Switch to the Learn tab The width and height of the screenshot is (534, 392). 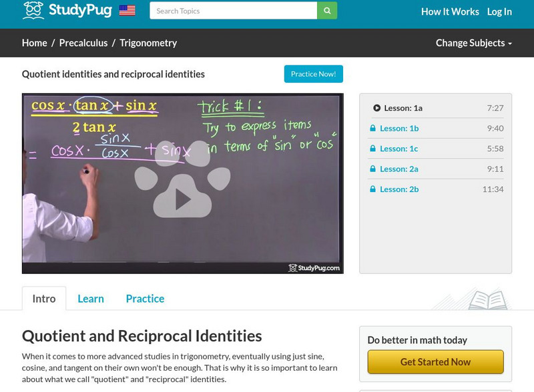pos(90,298)
